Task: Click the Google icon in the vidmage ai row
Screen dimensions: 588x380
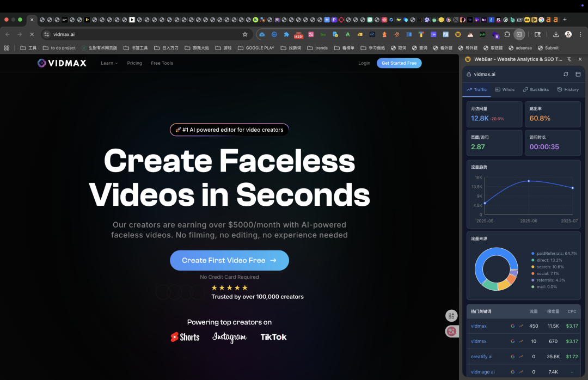Action: pyautogui.click(x=513, y=372)
